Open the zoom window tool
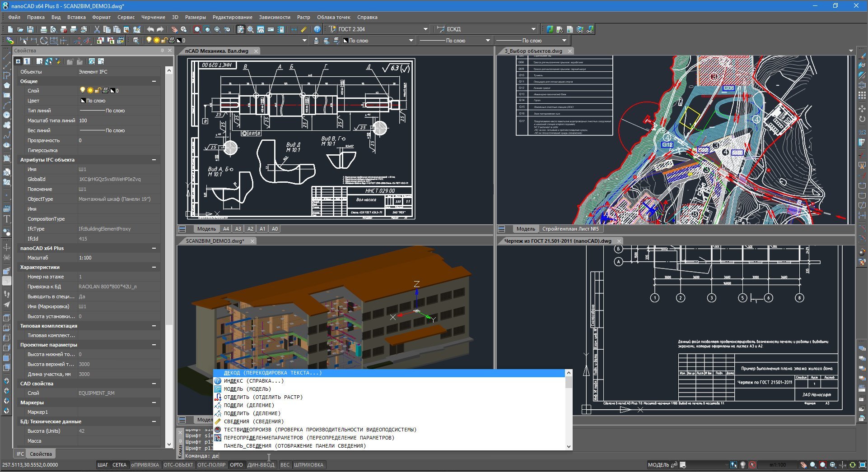Screen dimensions: 868x472 tap(197, 29)
